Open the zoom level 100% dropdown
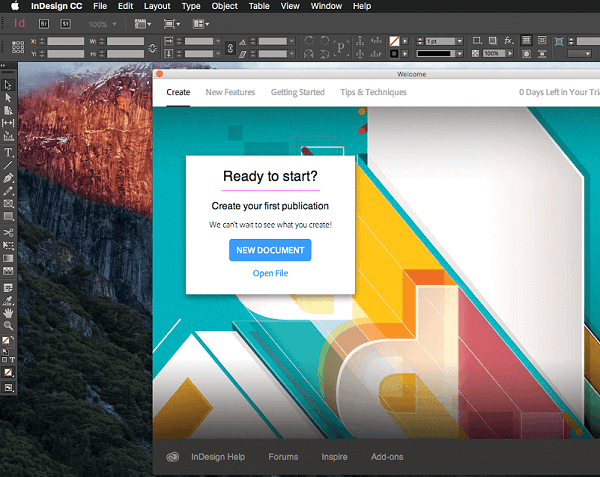The width and height of the screenshot is (600, 477). coord(114,24)
